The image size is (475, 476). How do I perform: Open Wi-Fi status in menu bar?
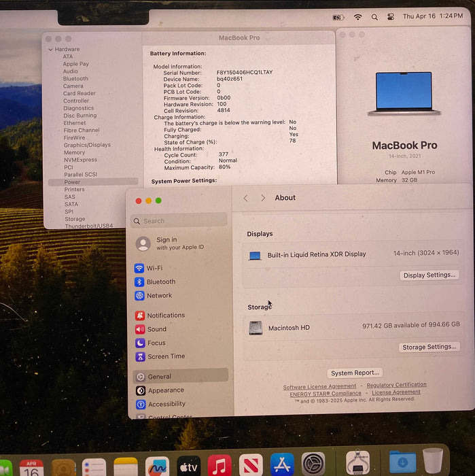(358, 17)
